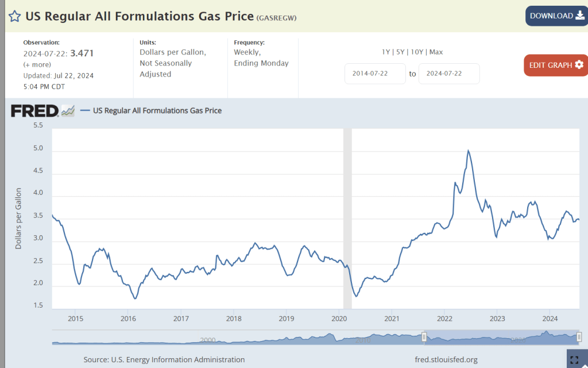Viewport: 588px width, 368px height.
Task: Click the end date field 2024-07-22
Action: point(449,74)
